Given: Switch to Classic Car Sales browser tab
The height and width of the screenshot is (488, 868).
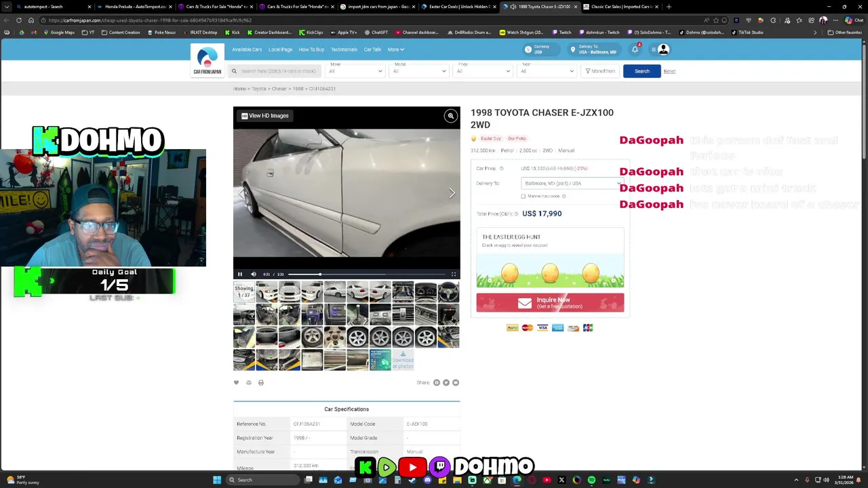Looking at the screenshot, I should pos(621,7).
